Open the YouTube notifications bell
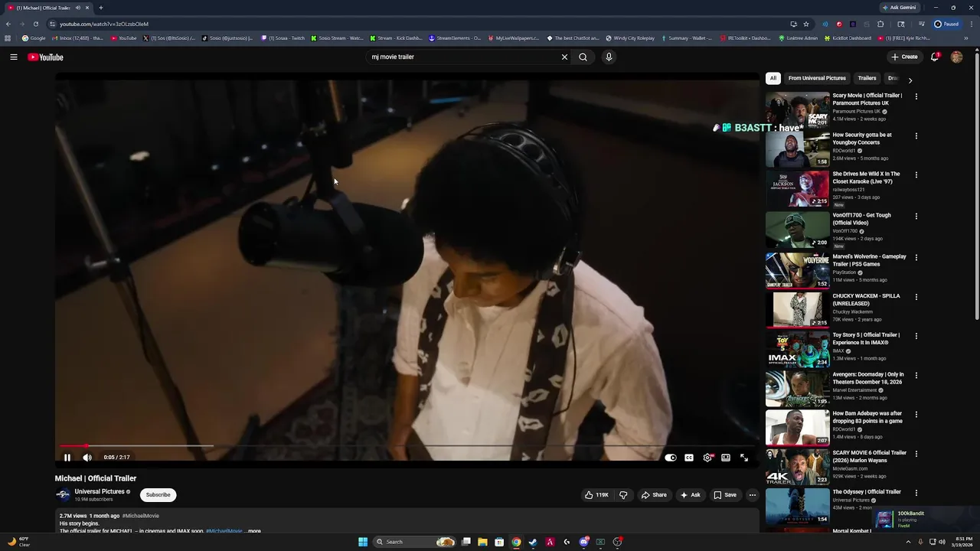Screen dimensions: 980x551 click(x=935, y=57)
